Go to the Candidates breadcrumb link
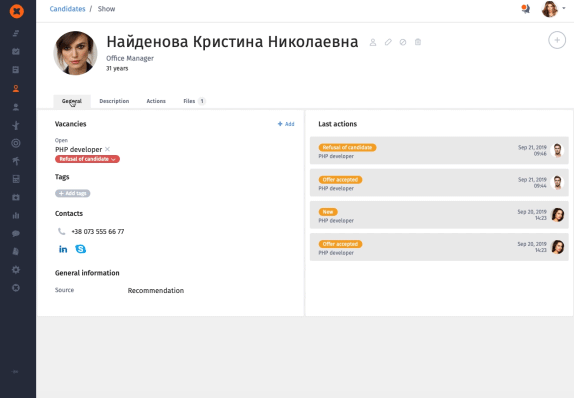 67,9
